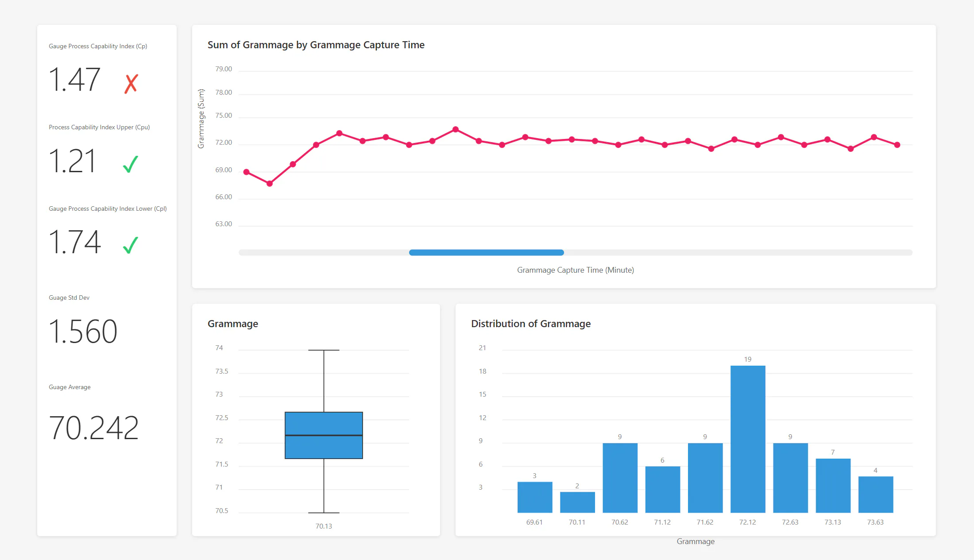Click the histogram bar at 70.11
Image resolution: width=974 pixels, height=560 pixels.
577,502
